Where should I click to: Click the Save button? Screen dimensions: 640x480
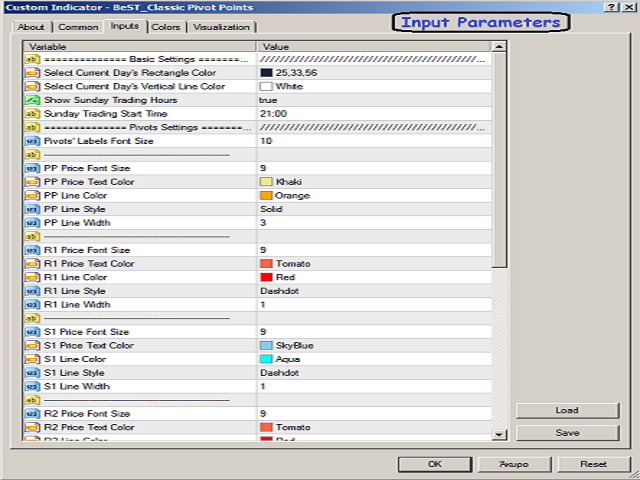[567, 433]
